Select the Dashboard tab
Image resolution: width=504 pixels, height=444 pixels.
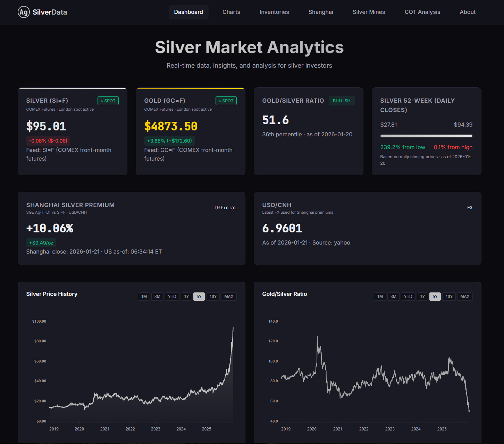(188, 12)
